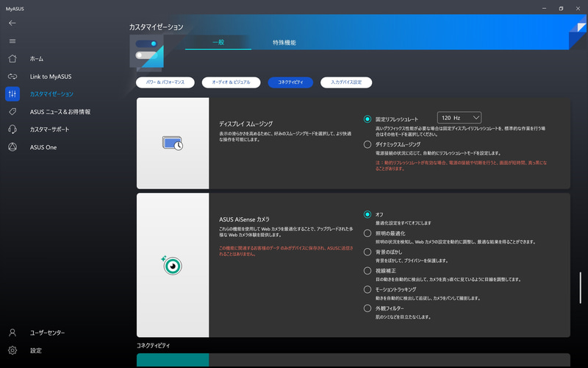The height and width of the screenshot is (368, 588).
Task: Click the settings gear icon
Action: (x=12, y=350)
